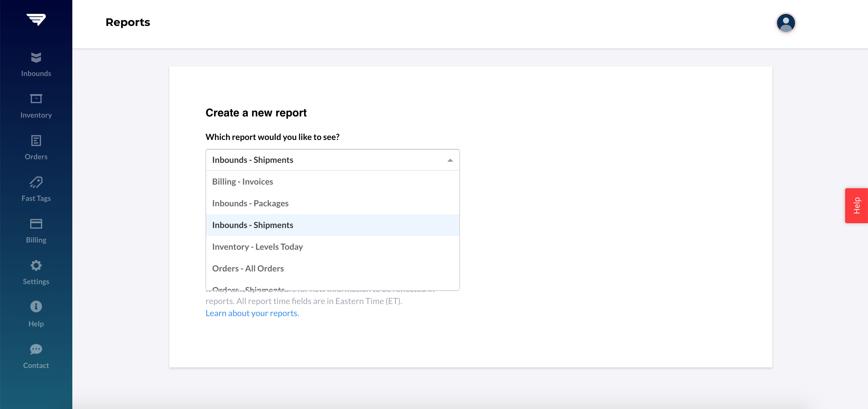Go to Billing label in sidebar
868x409 pixels.
click(x=36, y=240)
